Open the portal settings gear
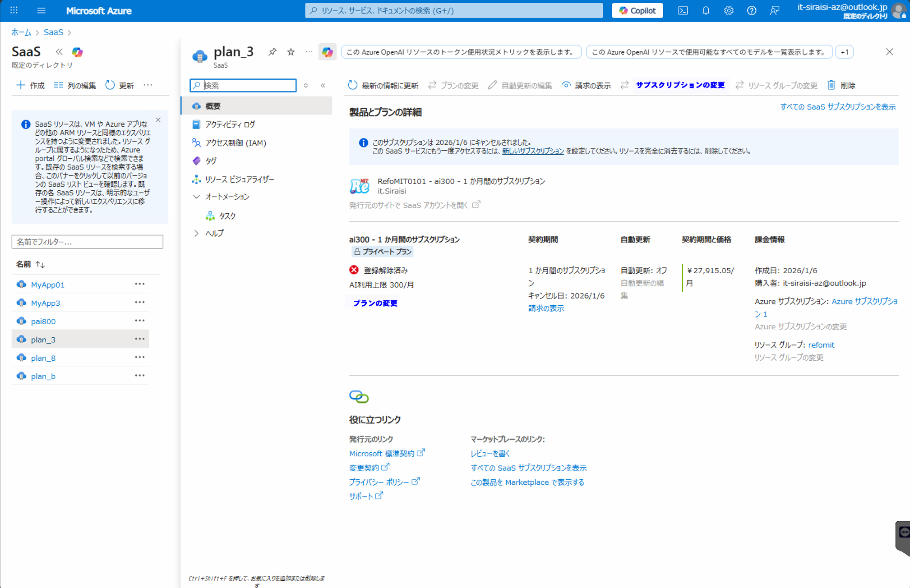910x588 pixels. tap(729, 10)
